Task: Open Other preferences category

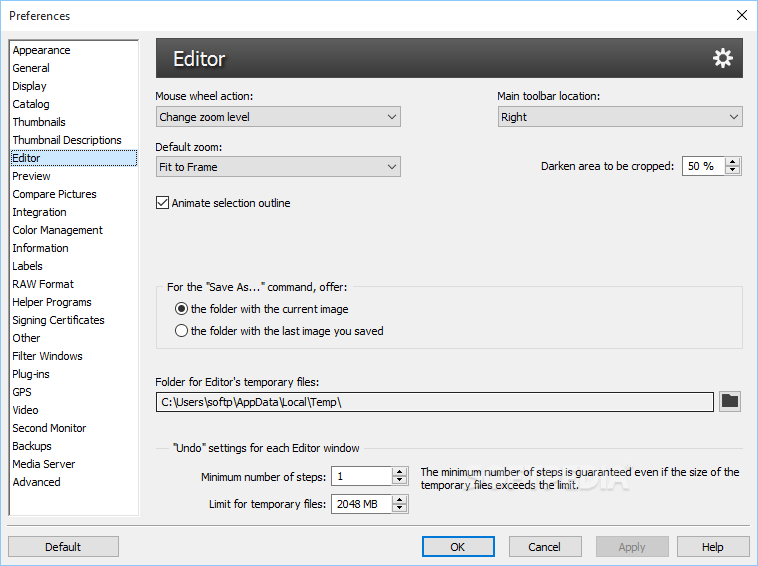Action: (x=26, y=338)
